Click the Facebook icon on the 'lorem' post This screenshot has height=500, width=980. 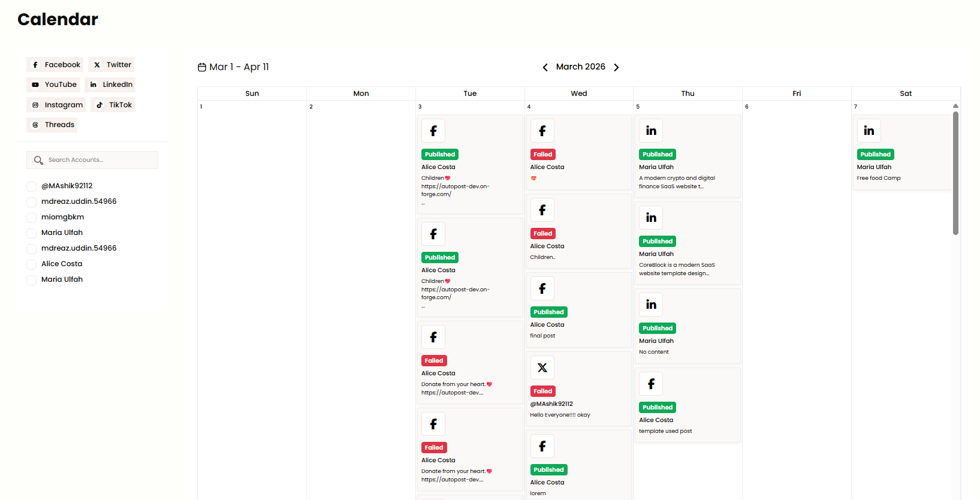click(x=542, y=446)
